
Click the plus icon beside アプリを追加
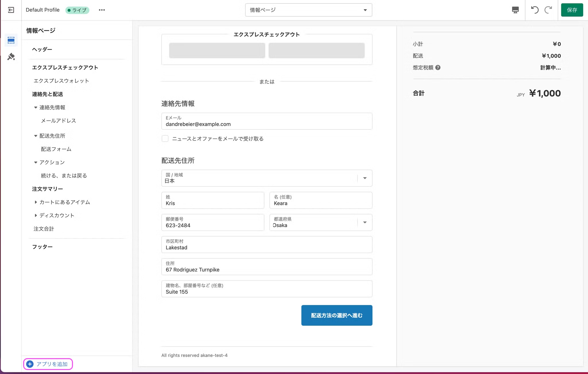point(30,364)
